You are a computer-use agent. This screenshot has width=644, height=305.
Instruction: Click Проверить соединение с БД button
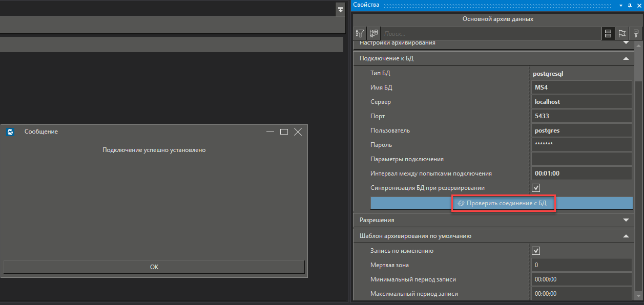(x=502, y=203)
